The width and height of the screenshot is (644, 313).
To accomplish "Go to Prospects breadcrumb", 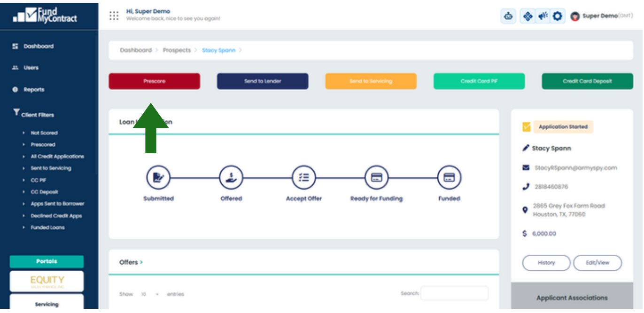I will pos(177,50).
